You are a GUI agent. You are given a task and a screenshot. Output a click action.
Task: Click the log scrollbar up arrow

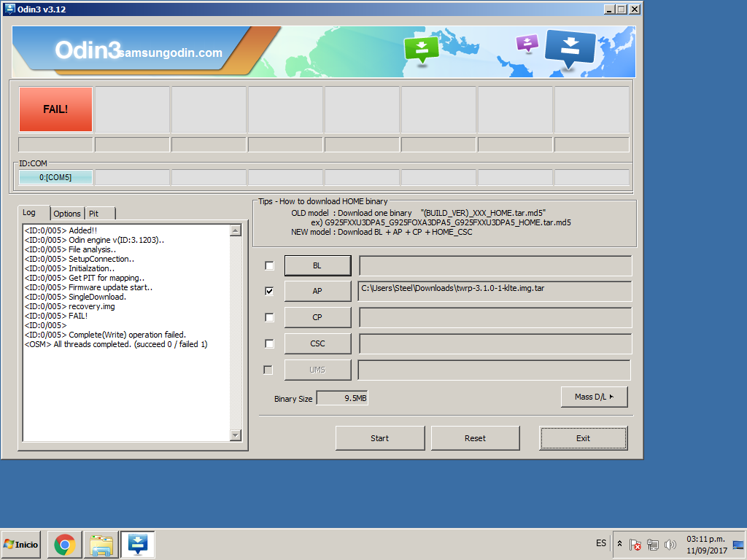coord(236,230)
